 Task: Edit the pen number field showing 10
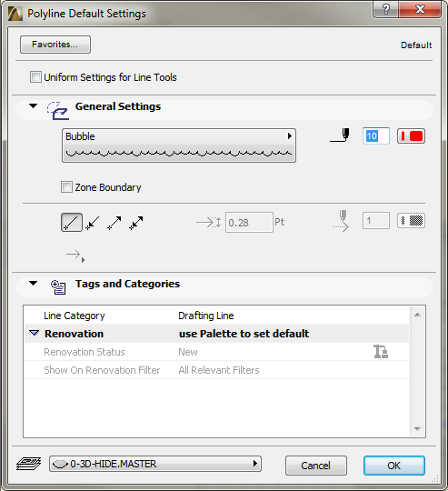pyautogui.click(x=376, y=135)
